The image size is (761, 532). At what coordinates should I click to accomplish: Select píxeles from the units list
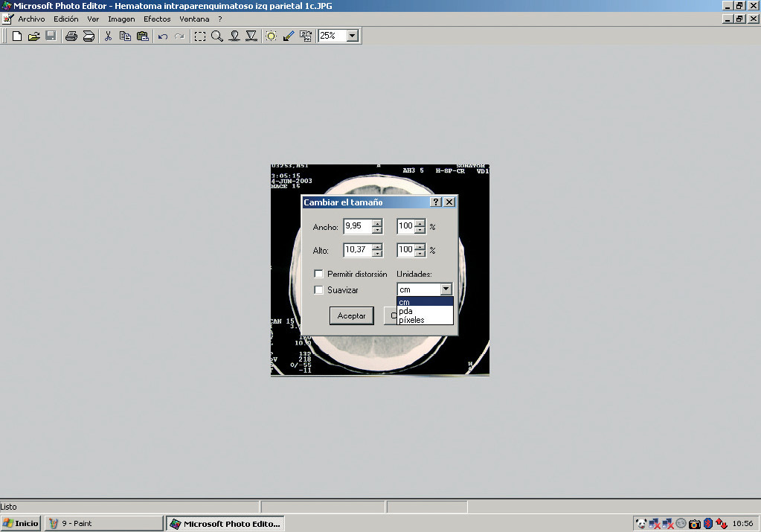(412, 320)
